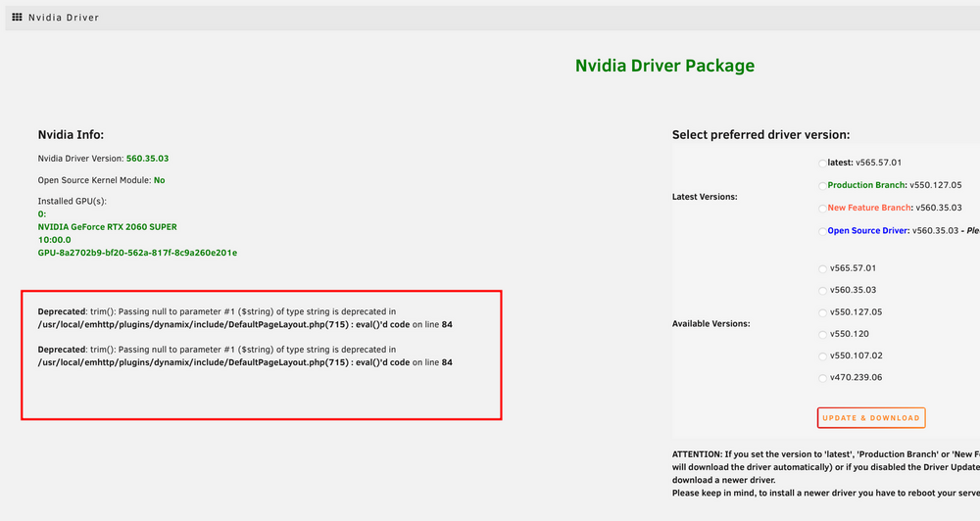Click the 'Select preferred driver version' heading
This screenshot has height=521, width=980.
click(760, 135)
